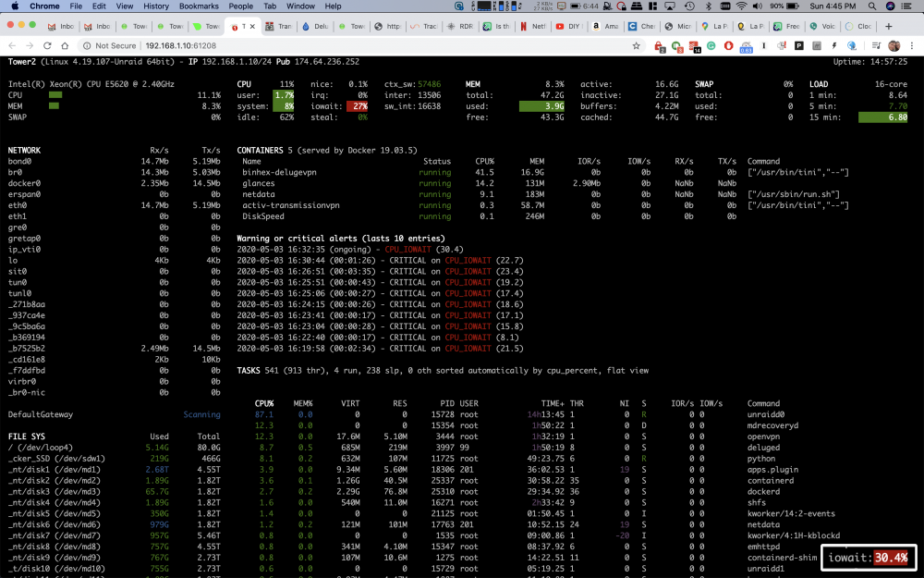Click the lightning bolt extension icon
This screenshot has height=578, width=924.
[x=833, y=45]
